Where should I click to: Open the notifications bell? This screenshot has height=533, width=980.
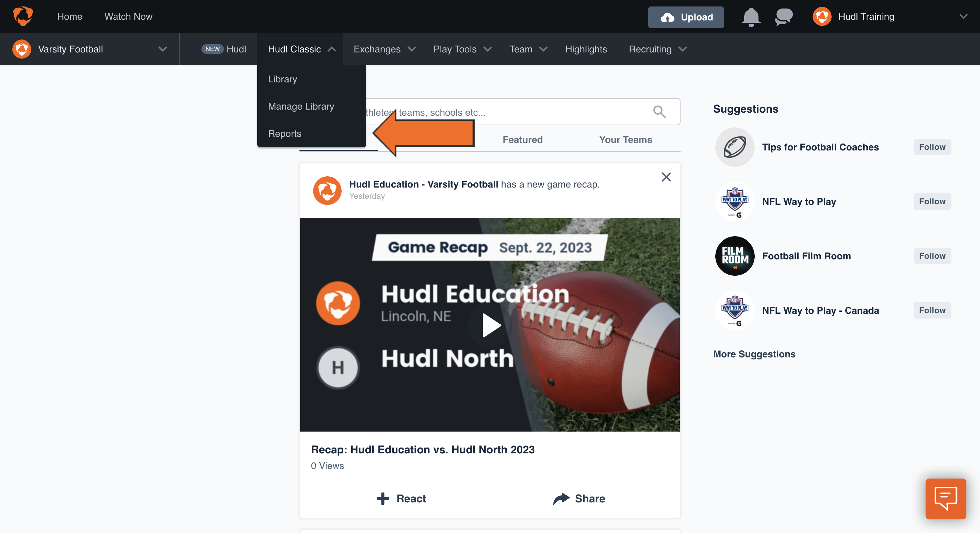751,17
